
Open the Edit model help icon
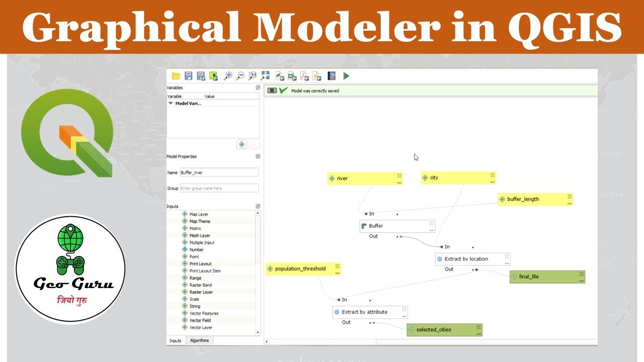point(332,76)
